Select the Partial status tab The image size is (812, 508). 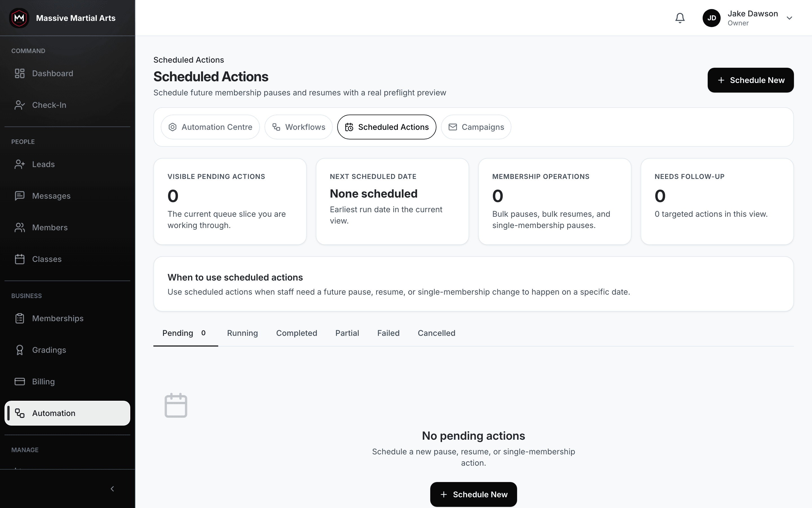click(347, 333)
